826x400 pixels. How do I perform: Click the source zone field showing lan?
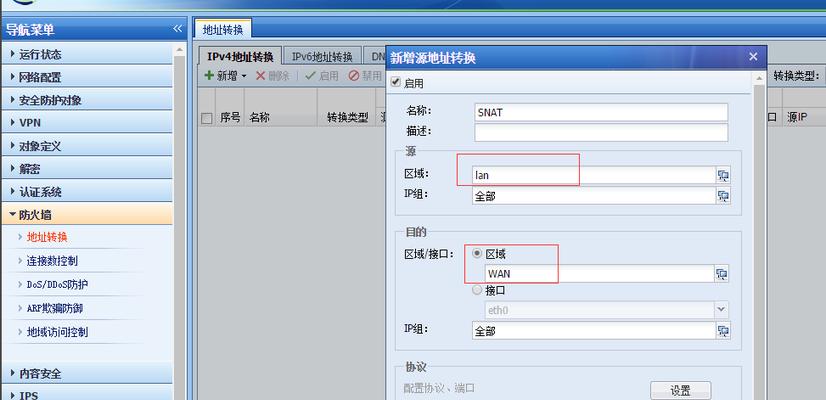pos(594,175)
